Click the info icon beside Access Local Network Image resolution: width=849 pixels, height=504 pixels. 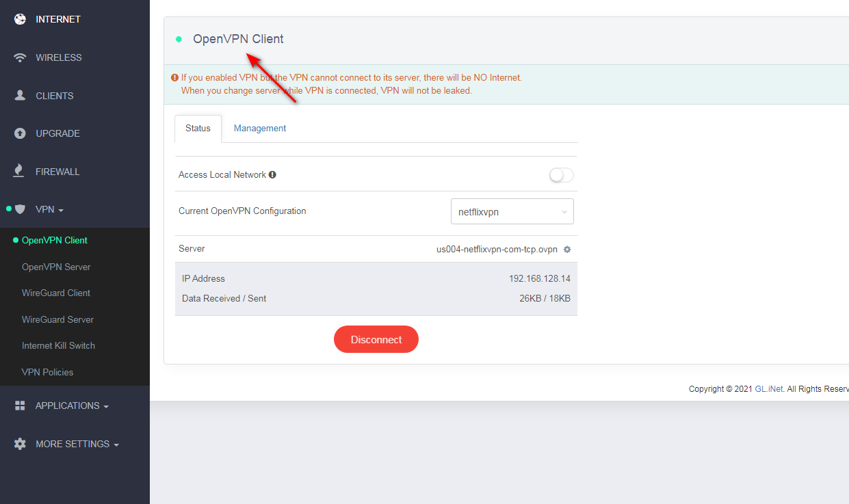272,175
